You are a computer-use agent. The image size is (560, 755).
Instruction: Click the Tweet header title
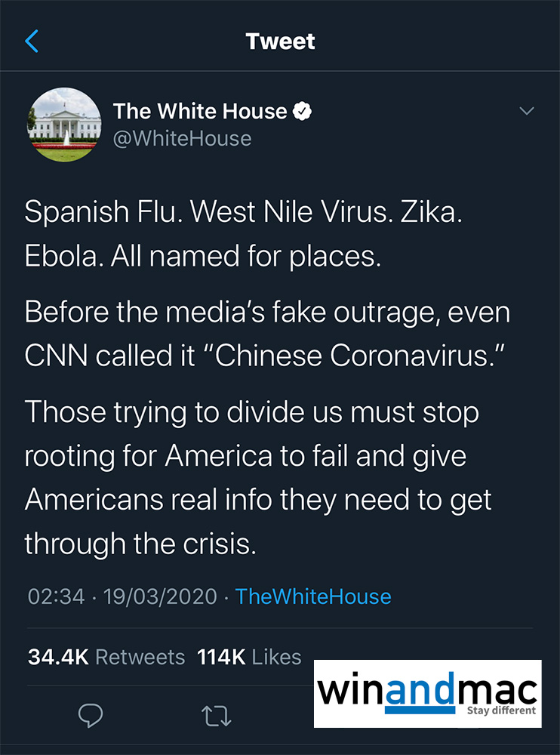tap(280, 41)
